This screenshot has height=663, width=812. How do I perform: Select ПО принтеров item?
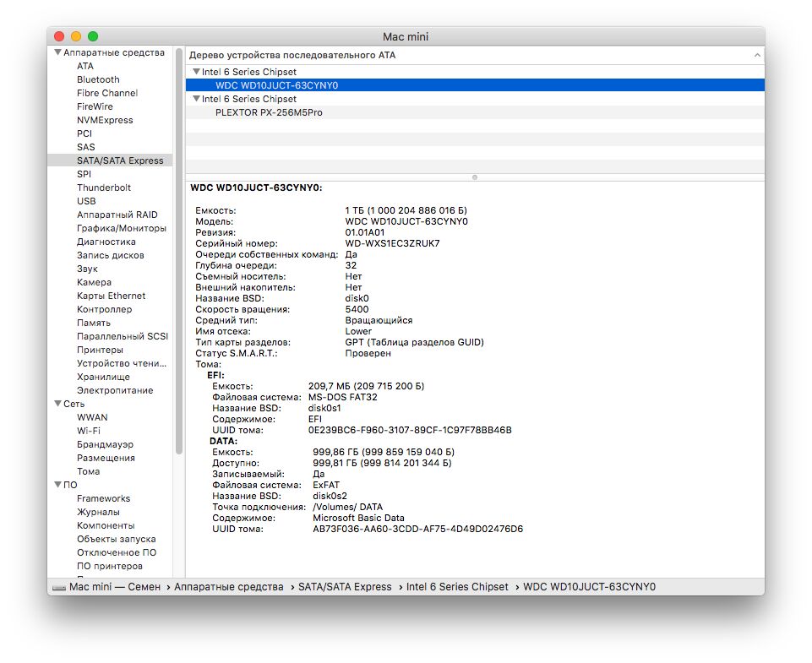(x=110, y=566)
